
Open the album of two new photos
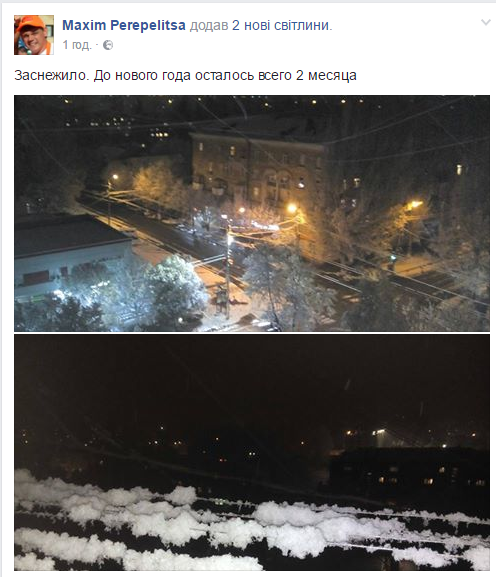281,25
